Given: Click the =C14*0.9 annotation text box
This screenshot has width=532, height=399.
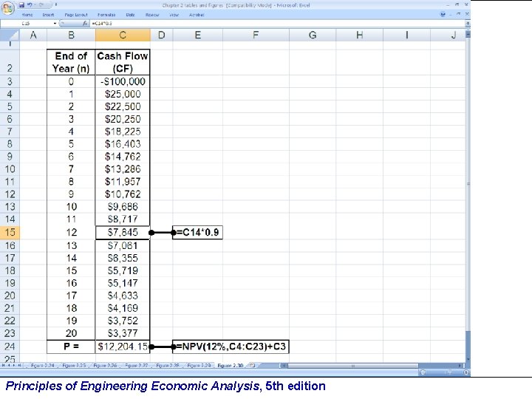Looking at the screenshot, I should (197, 233).
